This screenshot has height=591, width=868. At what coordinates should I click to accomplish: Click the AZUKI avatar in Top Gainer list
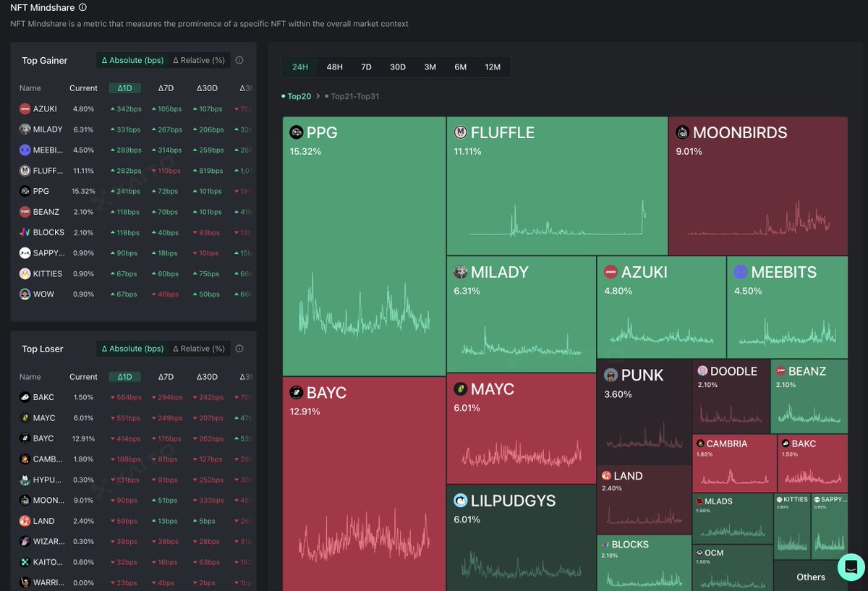point(25,109)
